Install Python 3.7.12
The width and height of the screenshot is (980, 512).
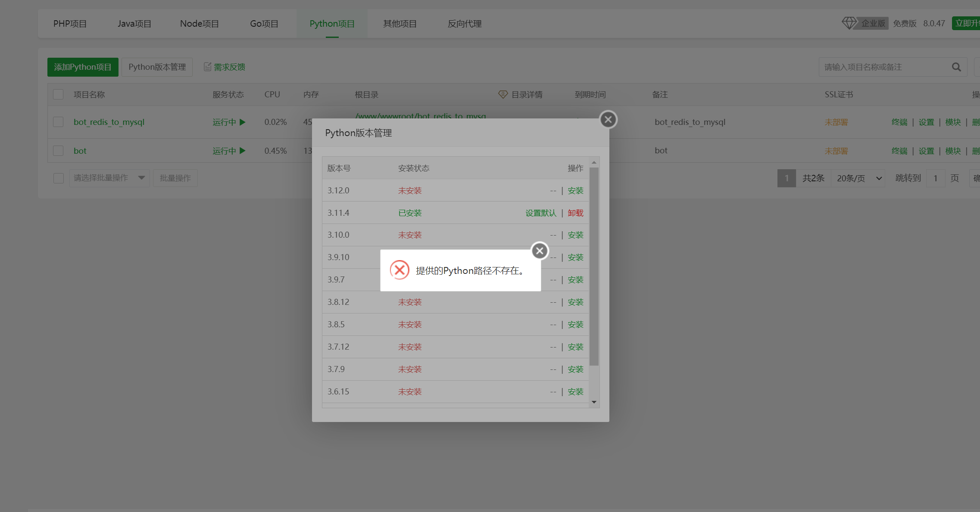(x=575, y=347)
